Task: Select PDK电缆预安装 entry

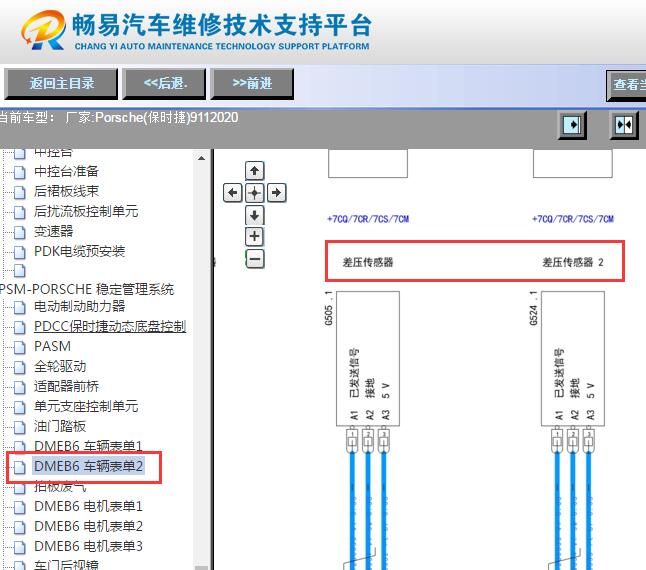Action: pyautogui.click(x=79, y=251)
